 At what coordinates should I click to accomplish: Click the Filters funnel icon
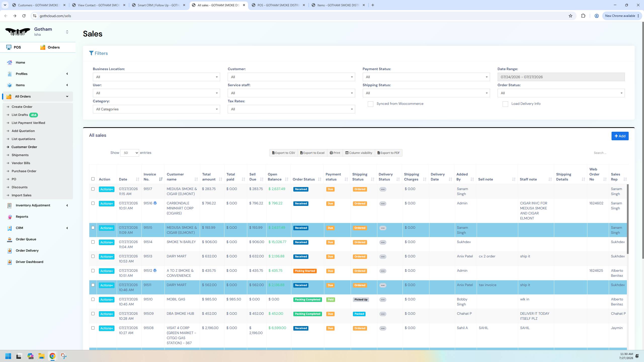coord(91,53)
